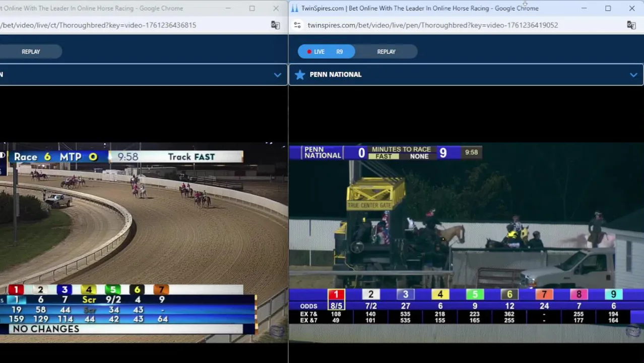
Task: Select REPLAY in the left window
Action: coord(31,51)
